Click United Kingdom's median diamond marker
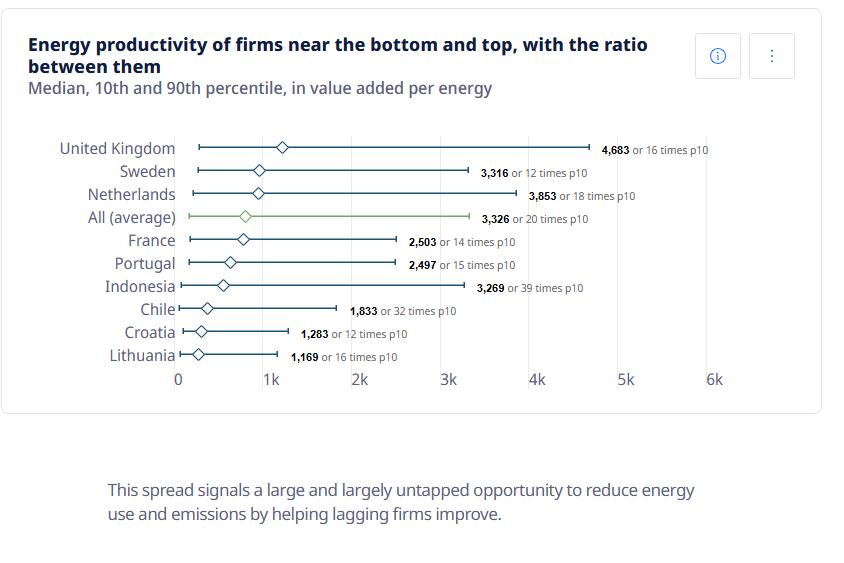Image resolution: width=844 pixels, height=563 pixels. pyautogui.click(x=282, y=147)
